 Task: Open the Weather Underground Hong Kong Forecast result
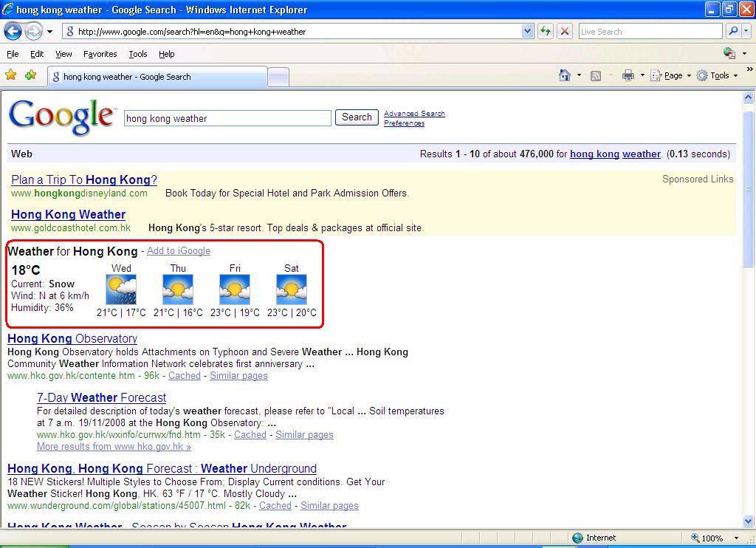tap(162, 469)
